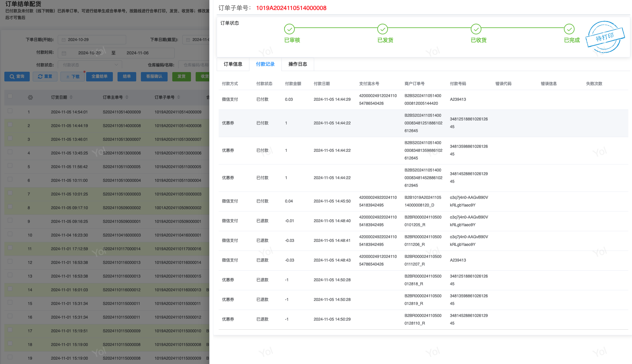632x364 pixels.
Task: Click the 已发货 step check icon
Action: tap(382, 29)
